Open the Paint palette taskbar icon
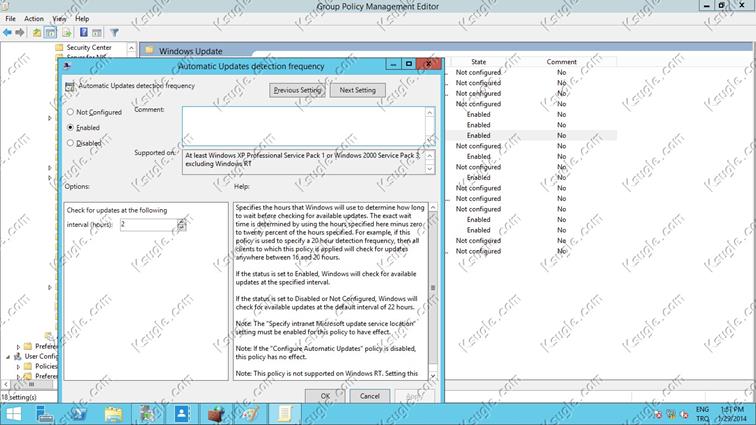756x425 pixels. [x=250, y=414]
